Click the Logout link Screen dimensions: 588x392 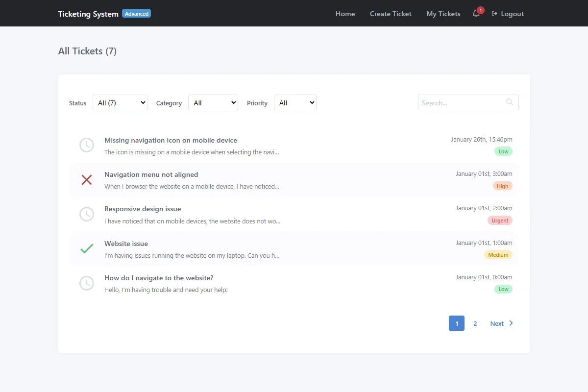click(x=508, y=14)
